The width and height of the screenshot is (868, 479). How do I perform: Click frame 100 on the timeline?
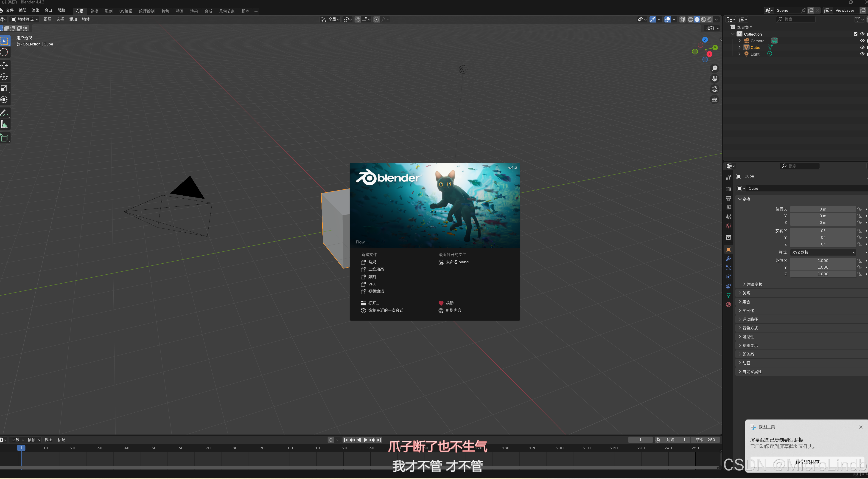(289, 448)
